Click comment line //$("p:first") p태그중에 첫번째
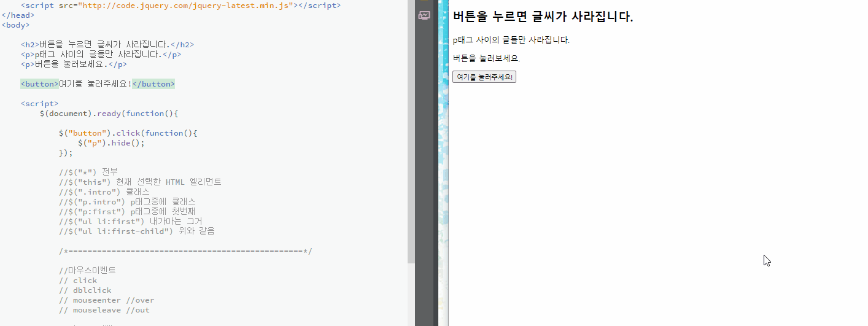Image resolution: width=868 pixels, height=326 pixels. (127, 211)
